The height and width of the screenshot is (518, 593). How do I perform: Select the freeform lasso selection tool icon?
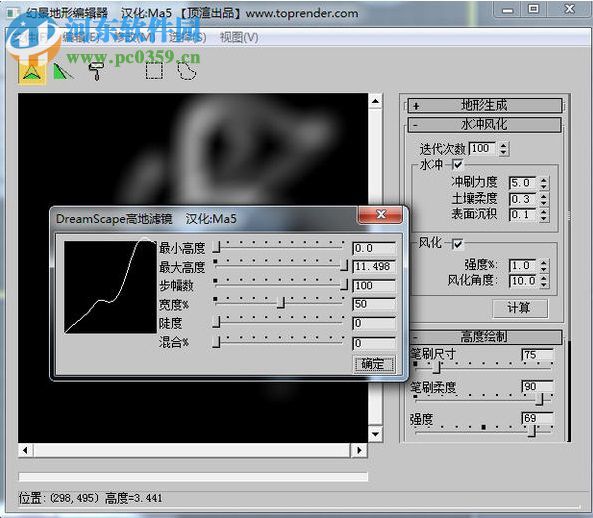(x=187, y=71)
